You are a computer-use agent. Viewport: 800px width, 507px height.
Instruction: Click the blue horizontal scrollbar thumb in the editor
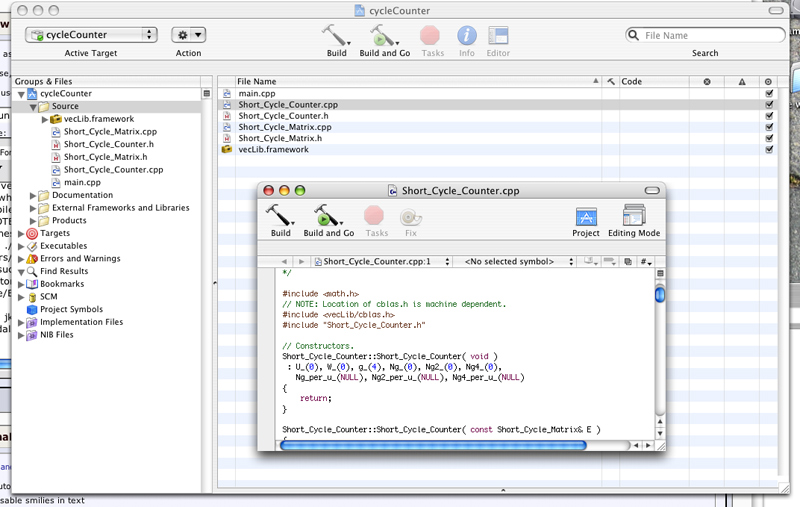[433, 445]
